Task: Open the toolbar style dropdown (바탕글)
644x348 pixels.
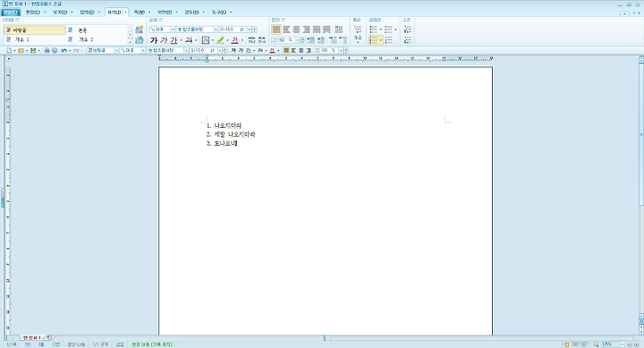Action: [116, 50]
